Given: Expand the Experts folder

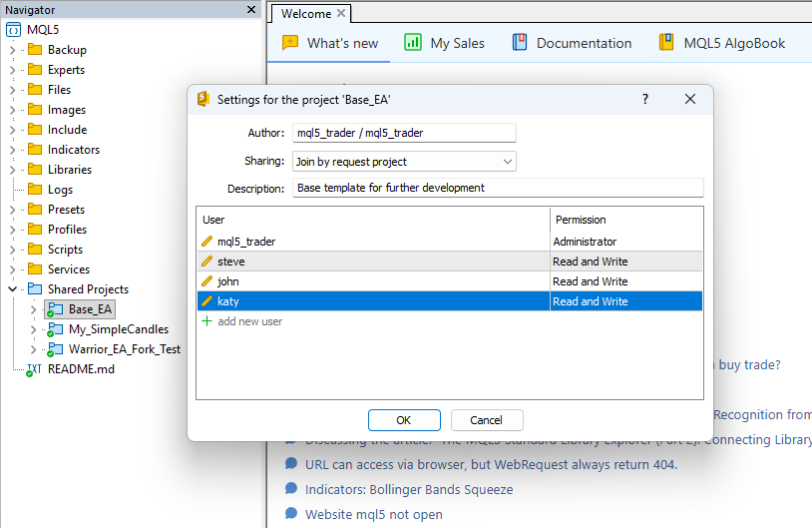Looking at the screenshot, I should click(13, 70).
